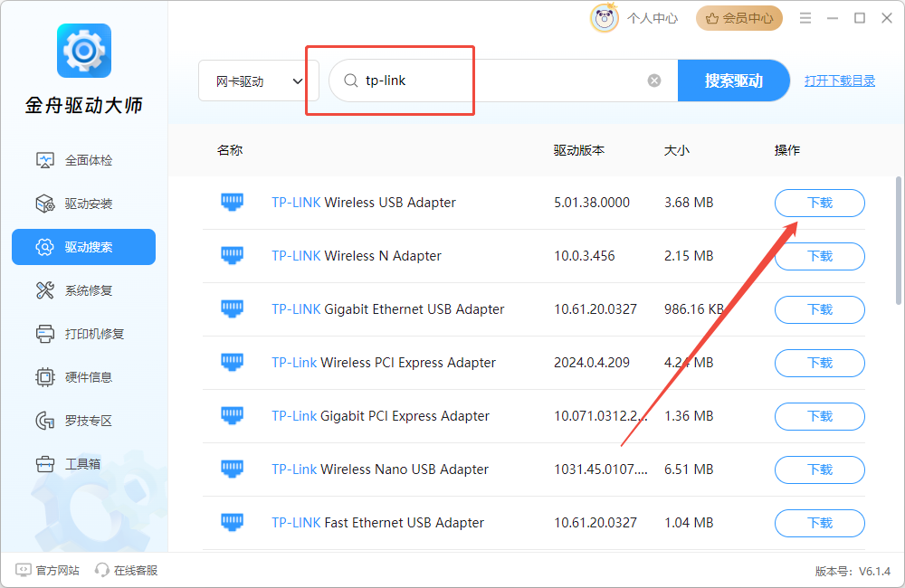
Task: Click network card icon for Wireless USB Adapter
Action: [232, 203]
